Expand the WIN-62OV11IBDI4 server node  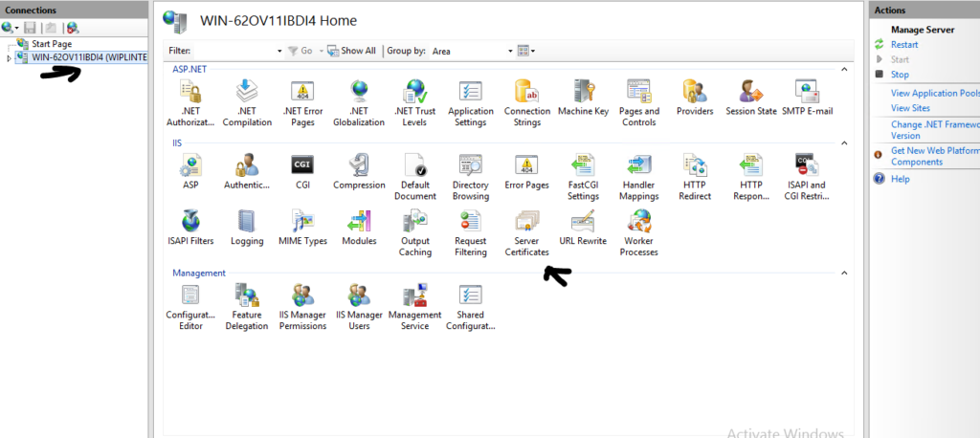coord(10,58)
